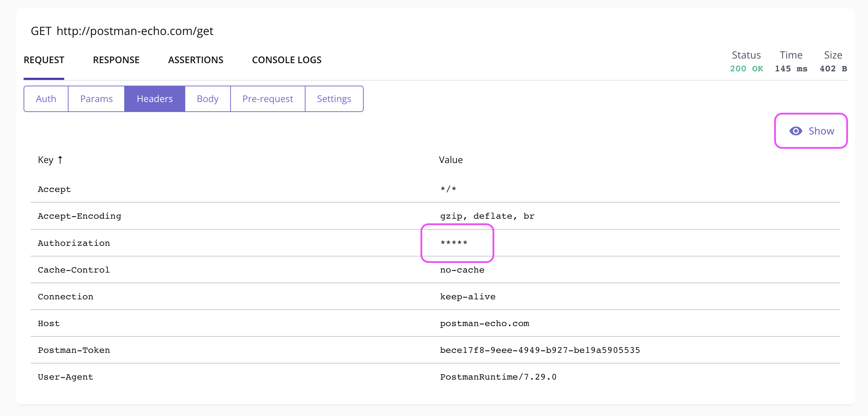Select the Auth sub-tab
Viewport: 868px width, 416px height.
pyautogui.click(x=46, y=99)
